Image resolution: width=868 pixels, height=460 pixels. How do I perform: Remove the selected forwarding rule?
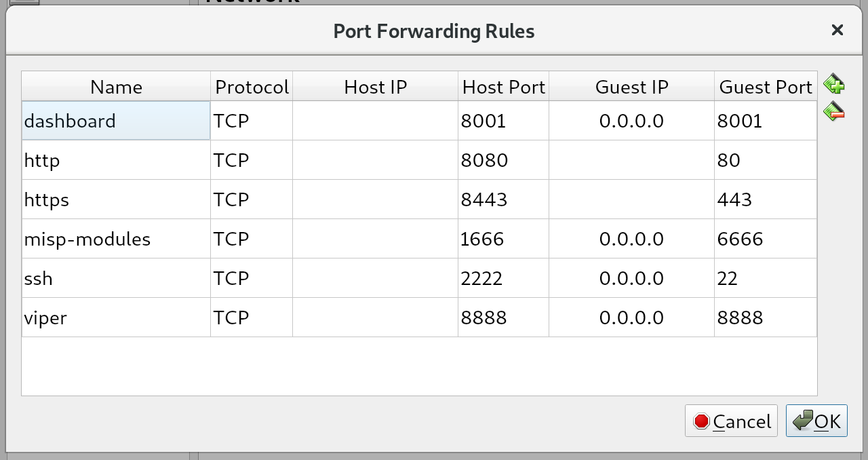coord(834,111)
